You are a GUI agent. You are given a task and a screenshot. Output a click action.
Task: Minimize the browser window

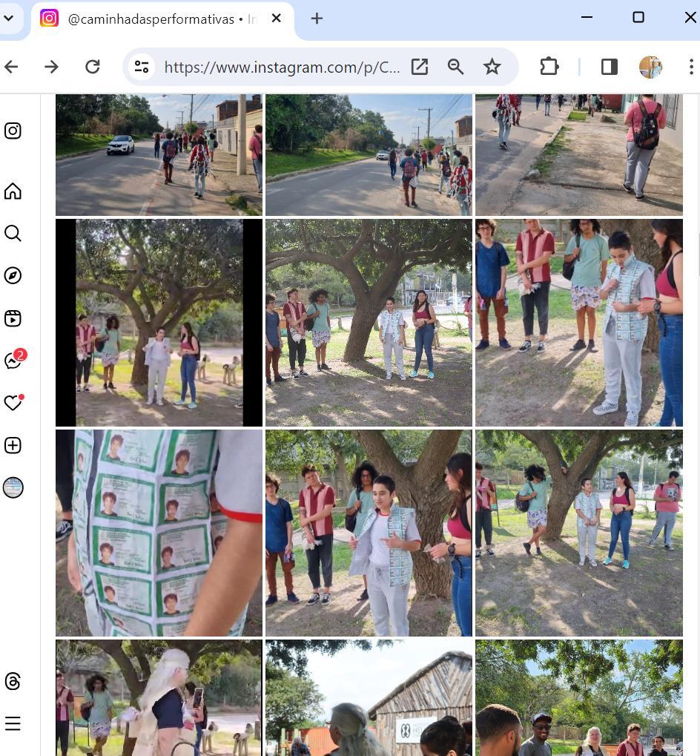click(587, 17)
